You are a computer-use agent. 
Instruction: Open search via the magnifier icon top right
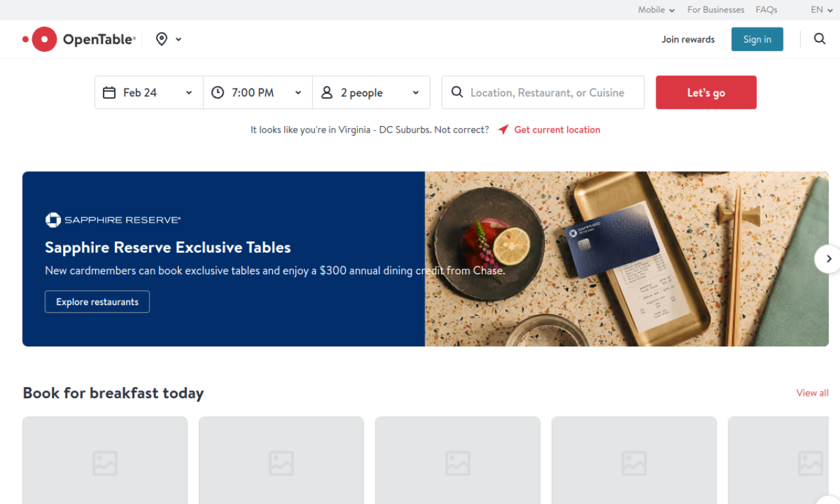[820, 39]
